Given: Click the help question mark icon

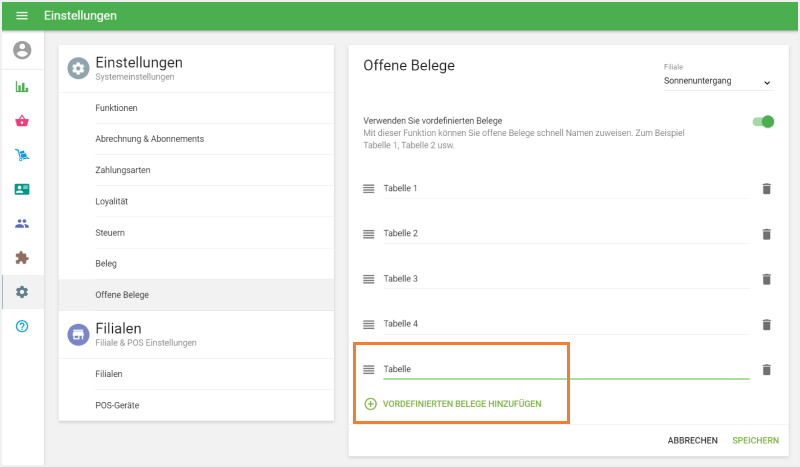Looking at the screenshot, I should pos(22,326).
